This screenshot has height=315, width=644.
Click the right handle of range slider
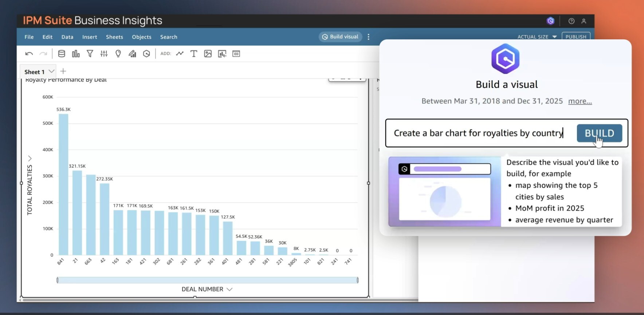[358, 280]
